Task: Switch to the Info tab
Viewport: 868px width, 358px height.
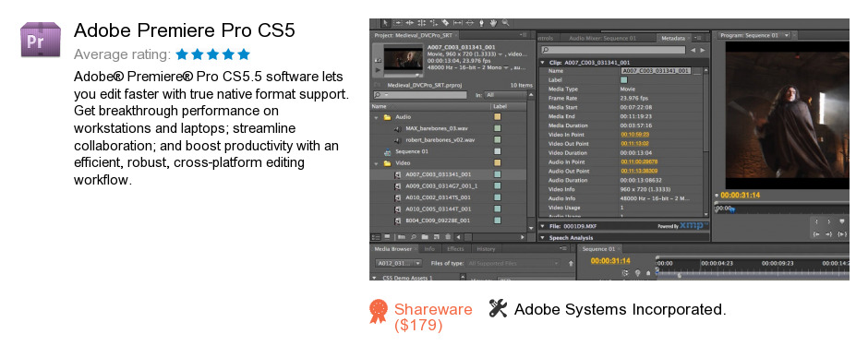Action: (429, 249)
